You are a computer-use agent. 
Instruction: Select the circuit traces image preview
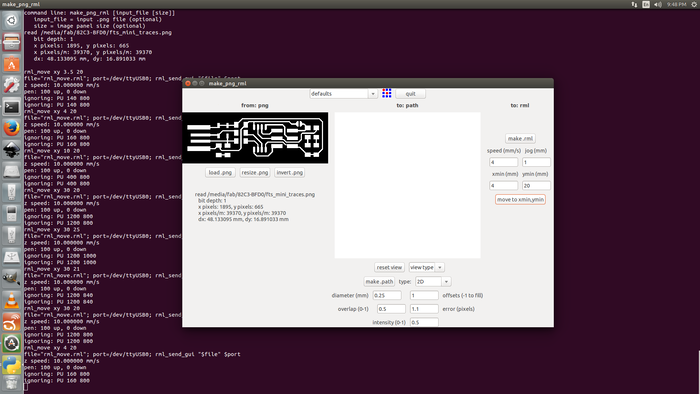(x=255, y=138)
